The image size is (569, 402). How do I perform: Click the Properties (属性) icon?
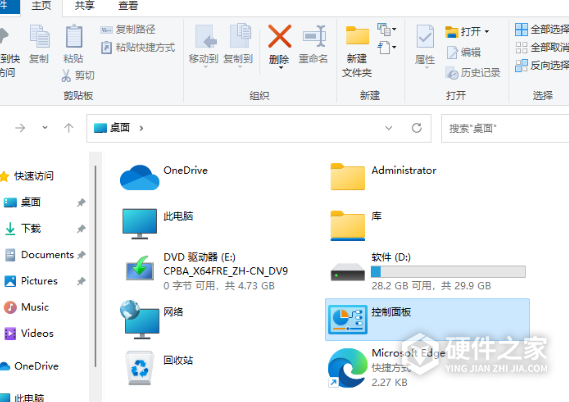pos(425,36)
